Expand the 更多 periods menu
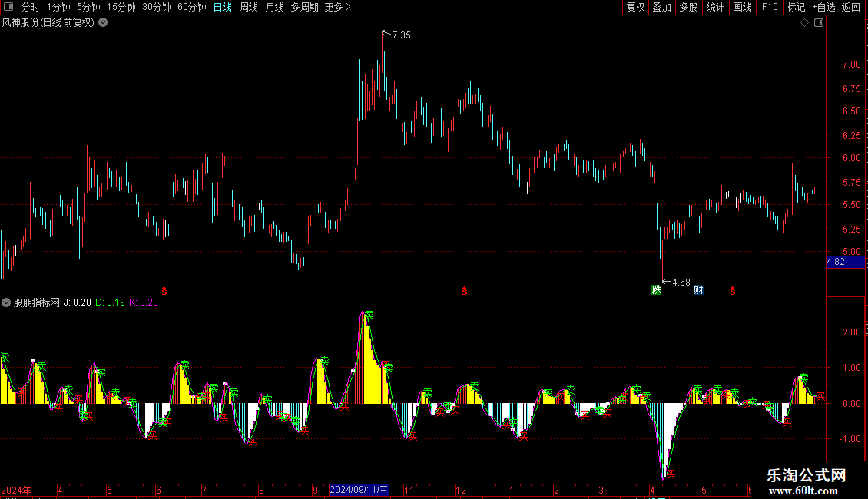The width and height of the screenshot is (868, 499). pos(337,7)
